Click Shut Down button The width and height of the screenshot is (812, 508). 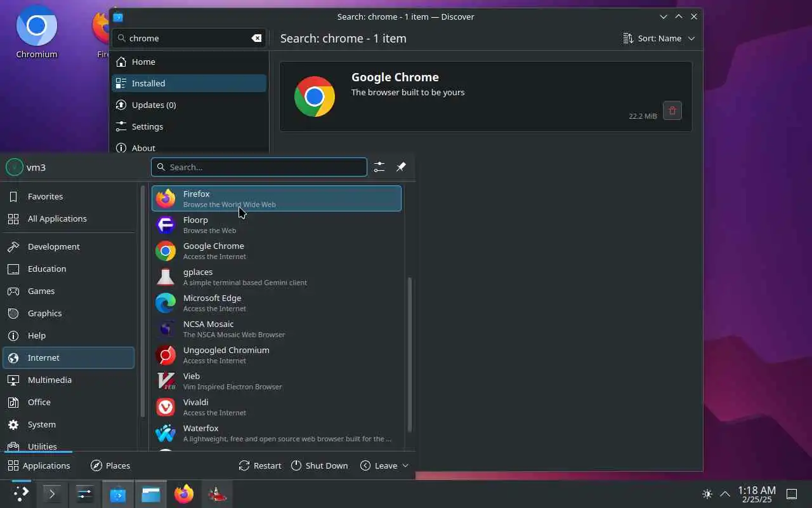(x=320, y=465)
